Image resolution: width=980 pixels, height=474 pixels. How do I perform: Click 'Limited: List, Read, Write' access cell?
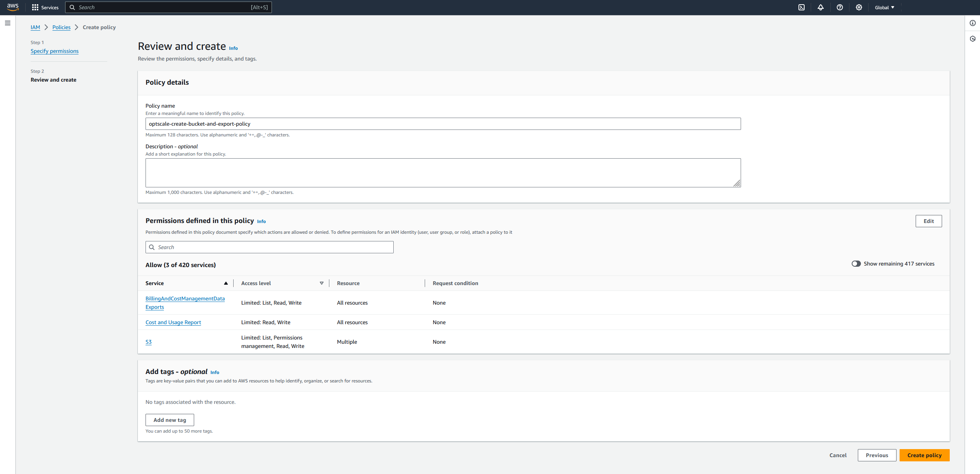pyautogui.click(x=271, y=303)
